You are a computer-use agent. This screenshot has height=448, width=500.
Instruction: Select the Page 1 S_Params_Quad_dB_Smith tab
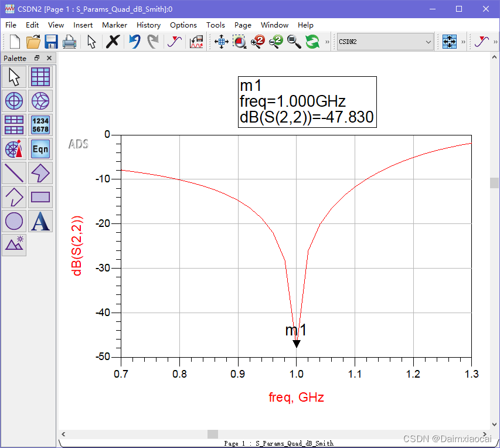pyautogui.click(x=278, y=443)
